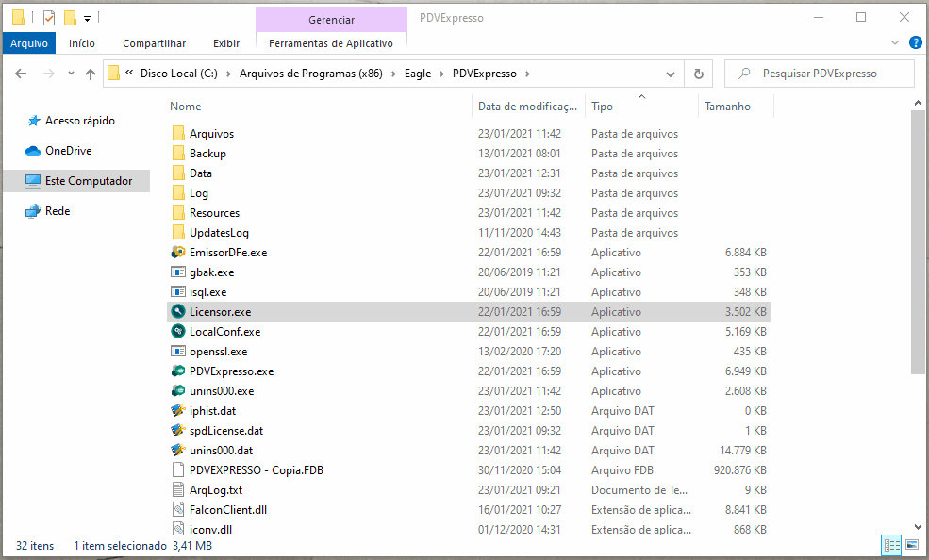
Task: Sort by Data de modificação column header
Action: tap(528, 107)
